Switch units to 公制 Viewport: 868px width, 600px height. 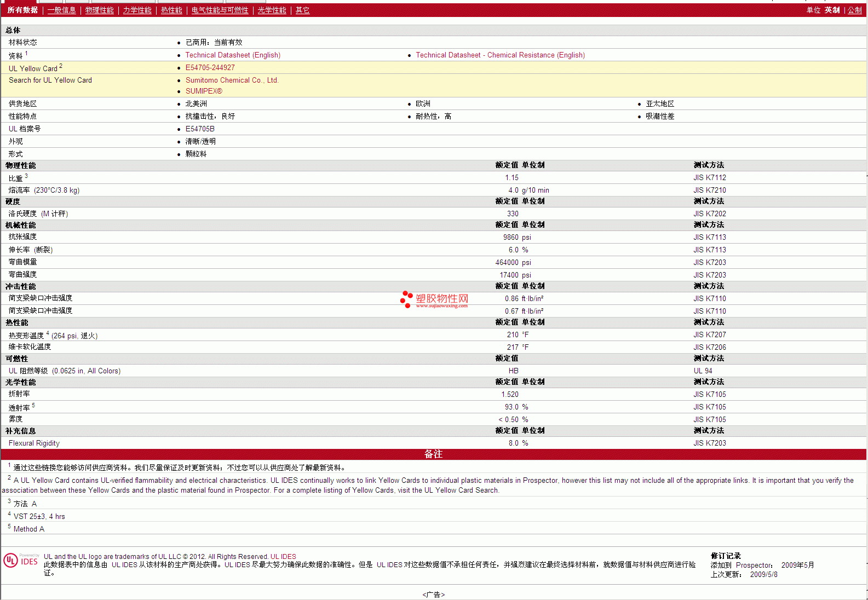coord(855,10)
